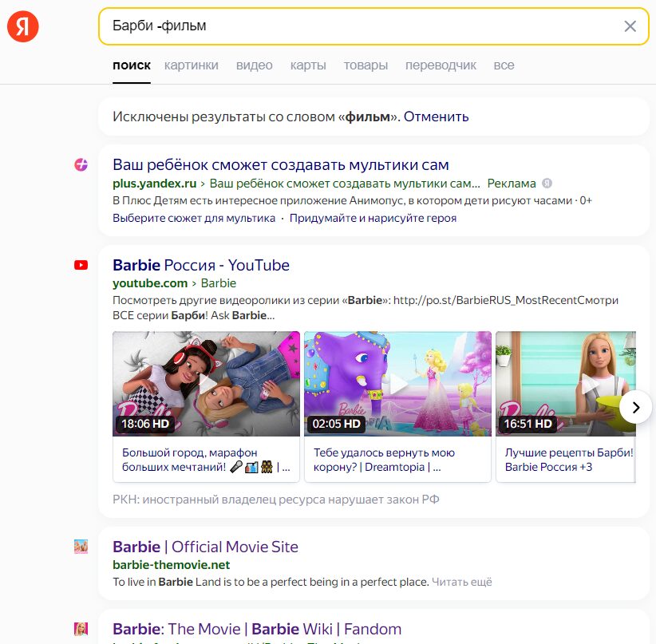Click the РКН: иностранный владелец ресурса notice
The image size is (656, 644).
pos(275,500)
